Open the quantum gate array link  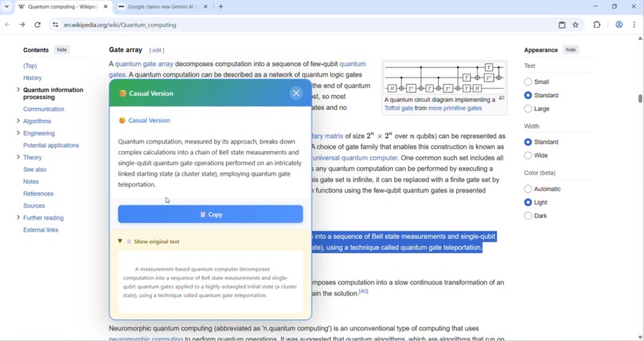(x=144, y=64)
